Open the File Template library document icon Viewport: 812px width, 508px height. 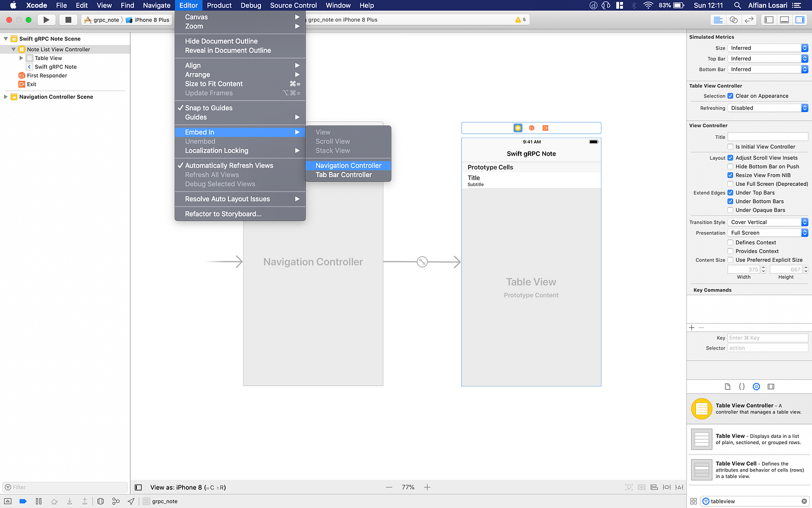(x=726, y=386)
